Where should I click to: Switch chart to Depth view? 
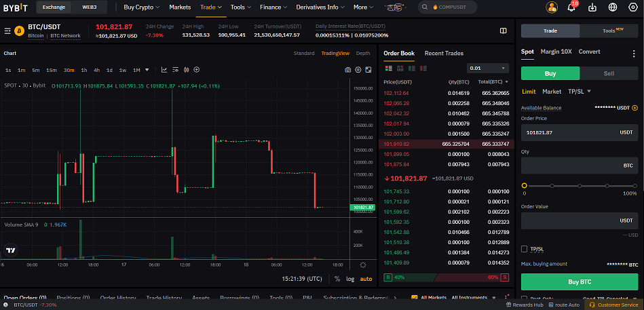coord(363,53)
